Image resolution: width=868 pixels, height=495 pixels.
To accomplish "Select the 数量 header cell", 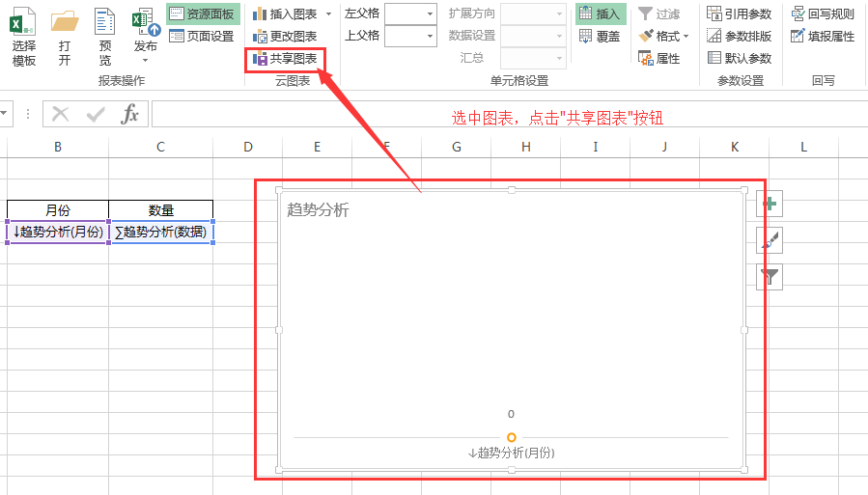I will click(160, 210).
